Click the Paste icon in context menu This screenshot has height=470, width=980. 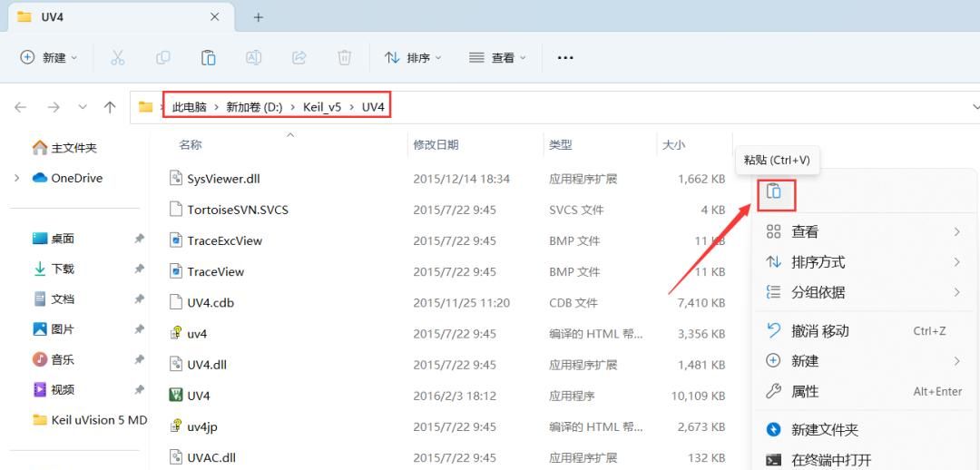coord(773,191)
